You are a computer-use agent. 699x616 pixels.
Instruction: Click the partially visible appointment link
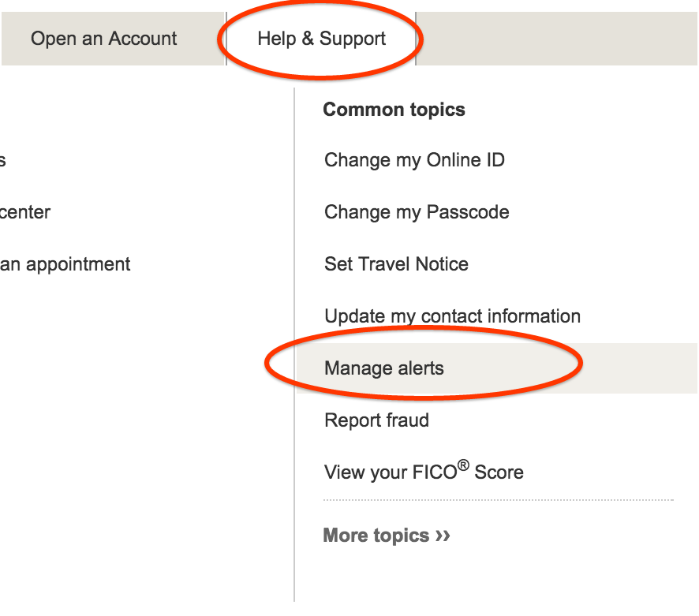click(x=65, y=264)
